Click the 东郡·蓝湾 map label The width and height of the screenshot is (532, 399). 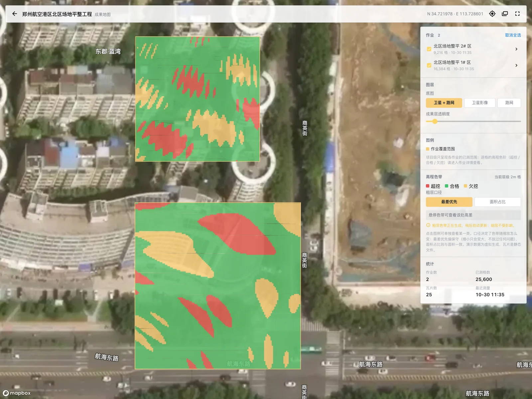point(108,52)
